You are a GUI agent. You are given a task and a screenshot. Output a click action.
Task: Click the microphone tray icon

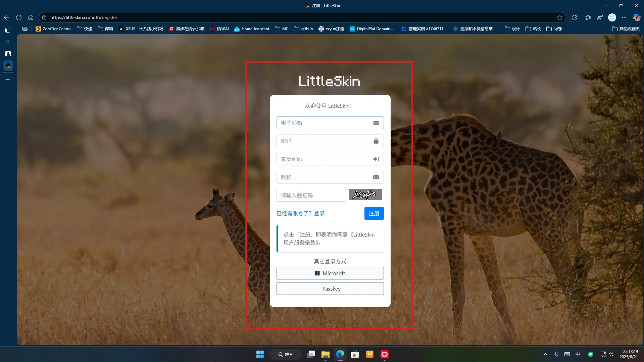point(556,354)
